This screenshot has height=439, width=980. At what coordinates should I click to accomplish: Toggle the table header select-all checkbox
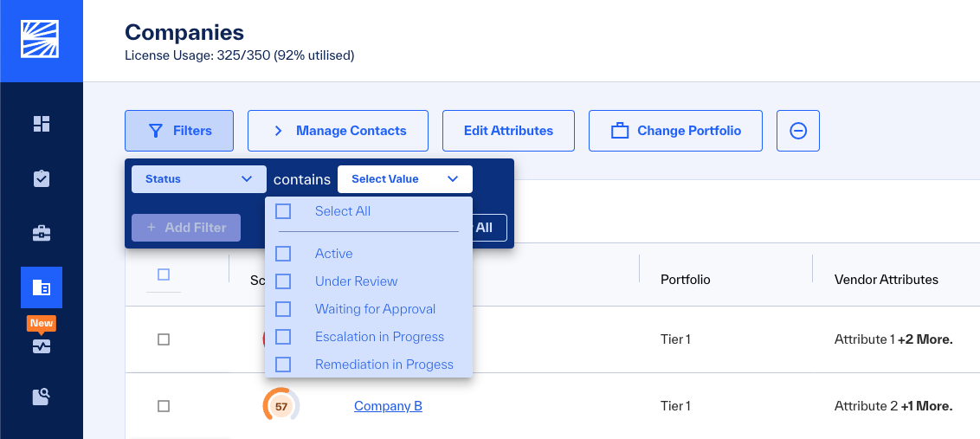pyautogui.click(x=164, y=274)
